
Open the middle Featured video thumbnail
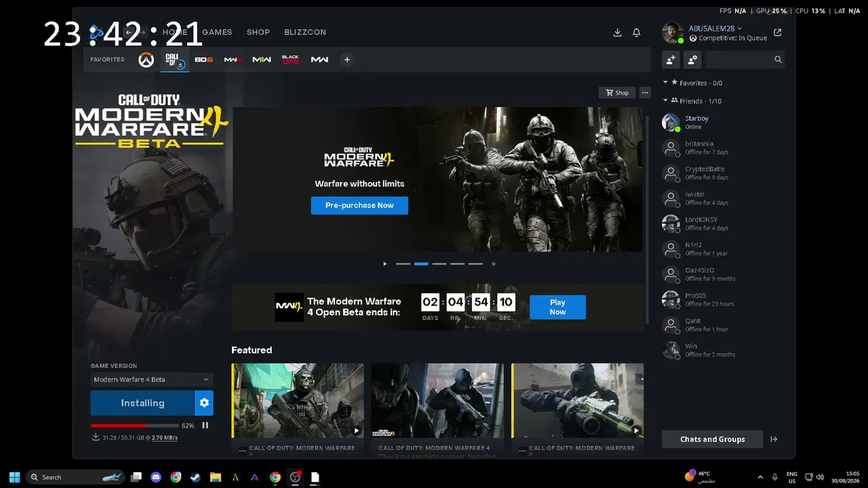[x=437, y=401]
